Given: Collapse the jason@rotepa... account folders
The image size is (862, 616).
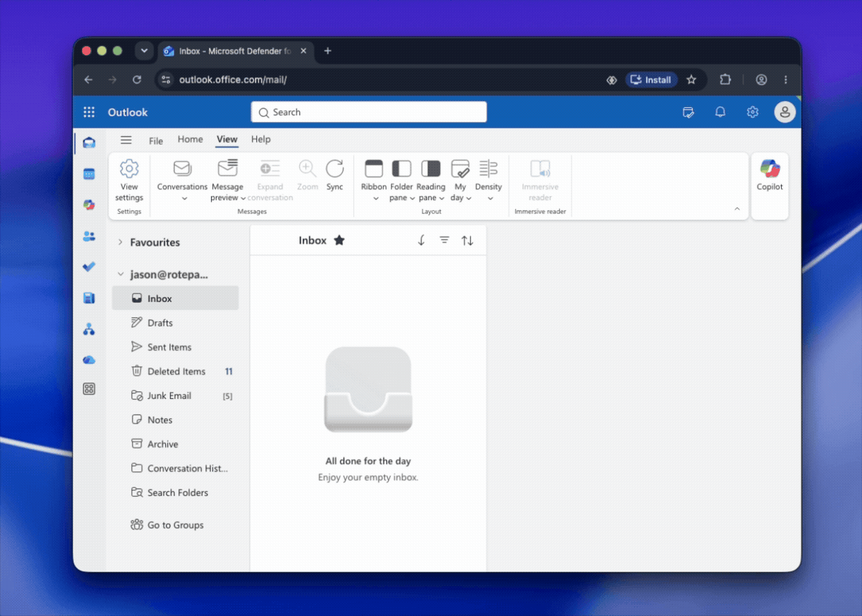Looking at the screenshot, I should tap(120, 274).
